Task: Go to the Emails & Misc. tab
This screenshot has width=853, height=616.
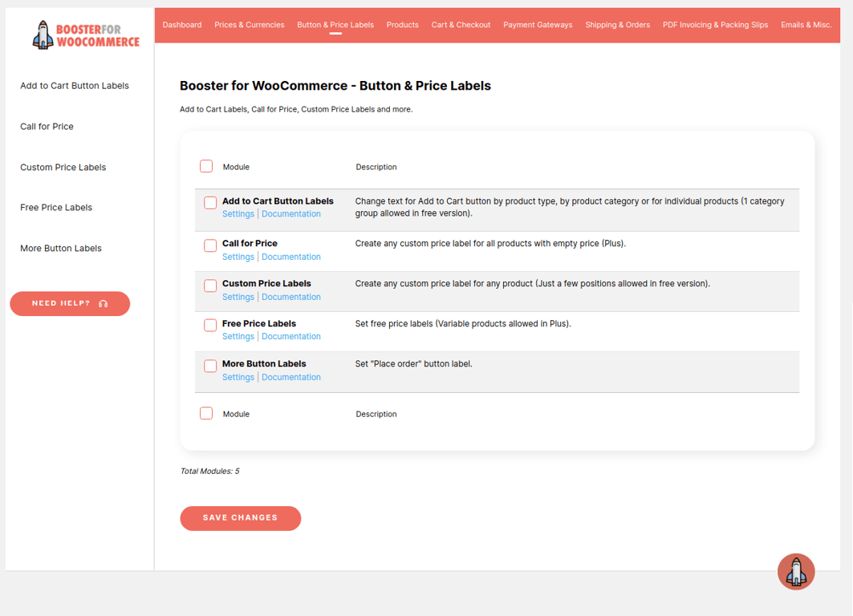Action: (x=806, y=25)
